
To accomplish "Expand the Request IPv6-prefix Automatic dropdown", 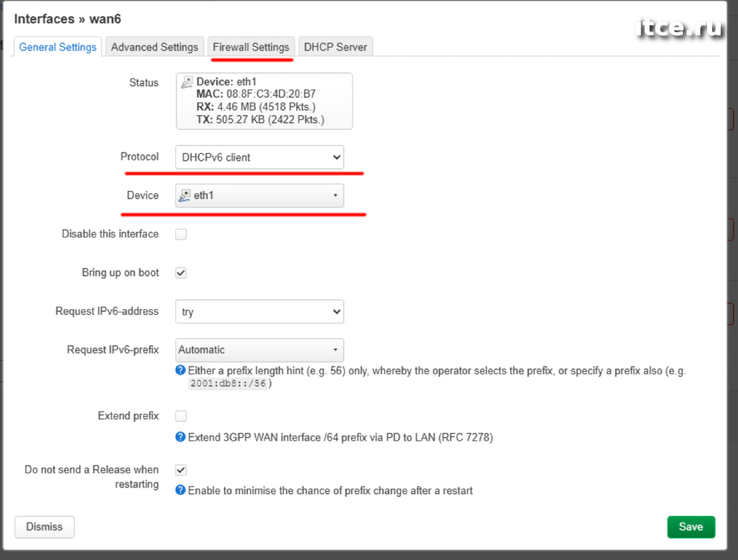I will tap(259, 350).
